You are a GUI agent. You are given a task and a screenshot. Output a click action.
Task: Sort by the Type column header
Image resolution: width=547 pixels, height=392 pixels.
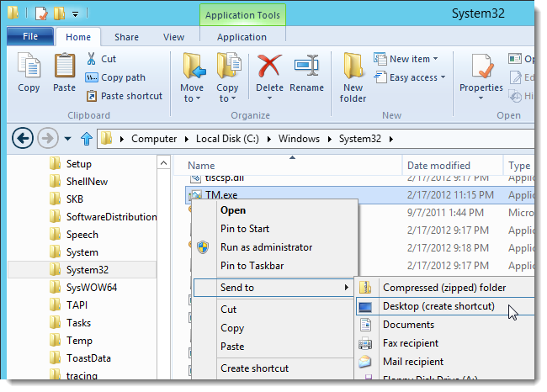pyautogui.click(x=519, y=166)
